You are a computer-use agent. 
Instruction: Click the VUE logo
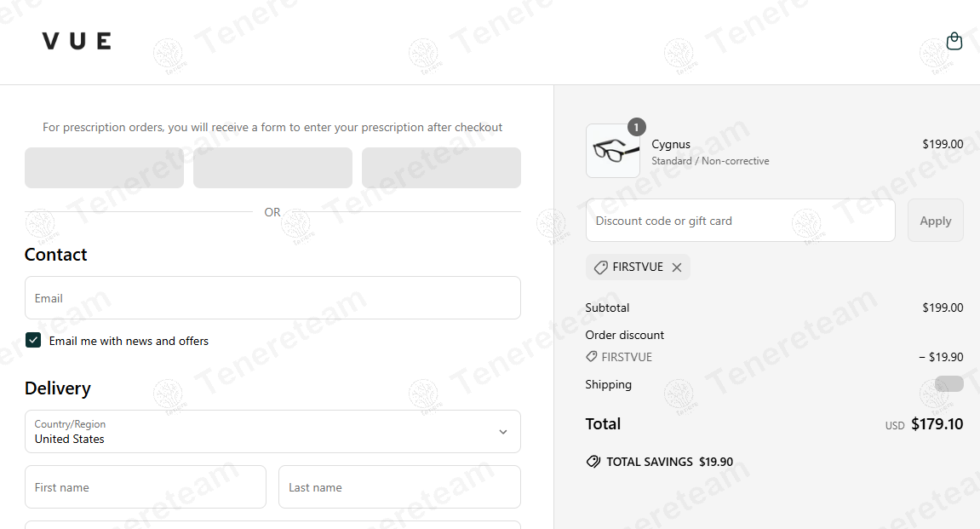click(77, 41)
